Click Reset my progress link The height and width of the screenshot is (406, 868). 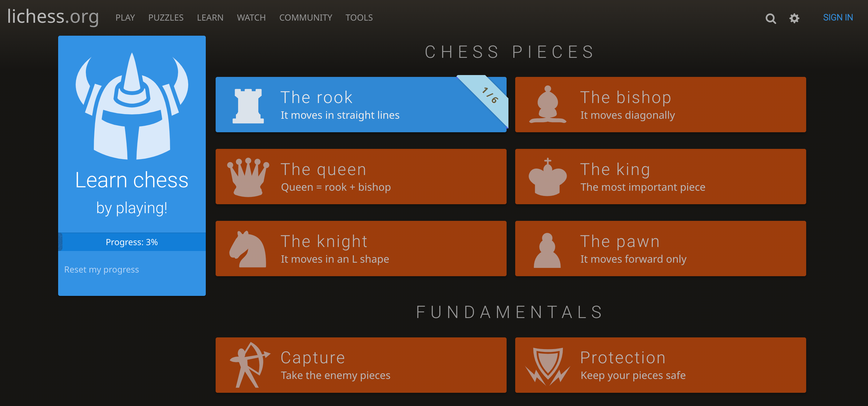pyautogui.click(x=101, y=270)
